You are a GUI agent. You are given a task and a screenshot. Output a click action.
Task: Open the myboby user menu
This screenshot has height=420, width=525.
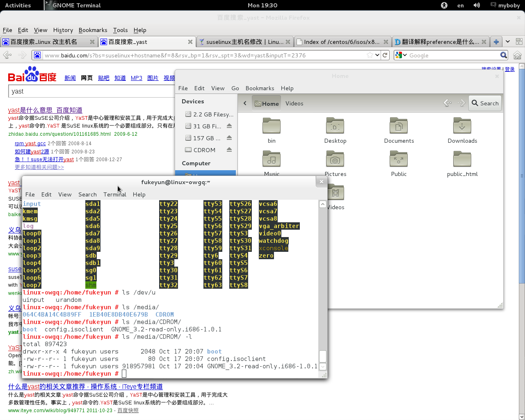click(505, 5)
